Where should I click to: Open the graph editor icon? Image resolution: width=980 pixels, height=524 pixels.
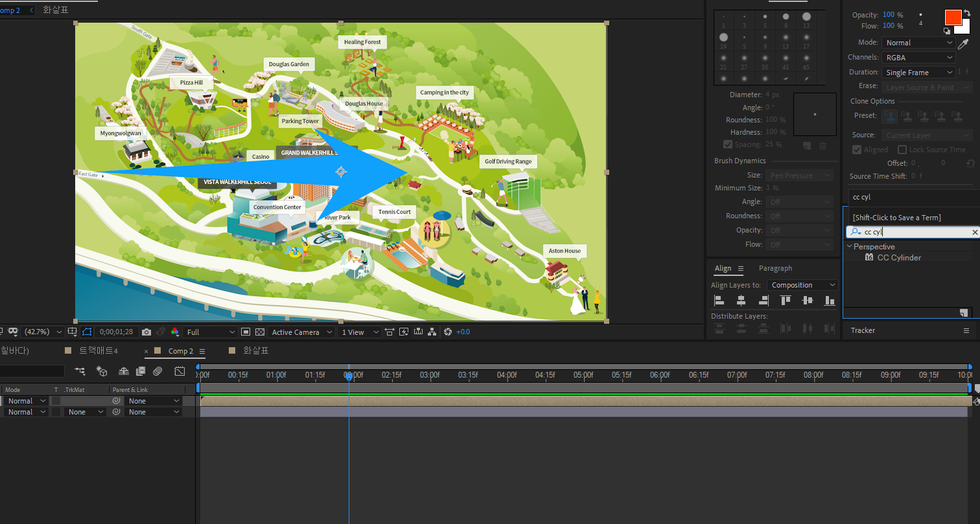click(180, 371)
